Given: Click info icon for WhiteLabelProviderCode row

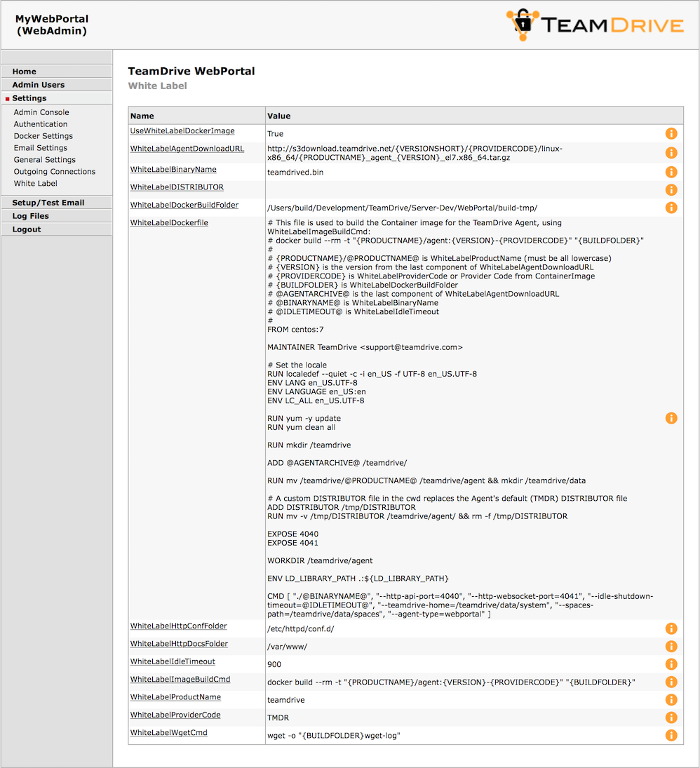Looking at the screenshot, I should tap(671, 718).
